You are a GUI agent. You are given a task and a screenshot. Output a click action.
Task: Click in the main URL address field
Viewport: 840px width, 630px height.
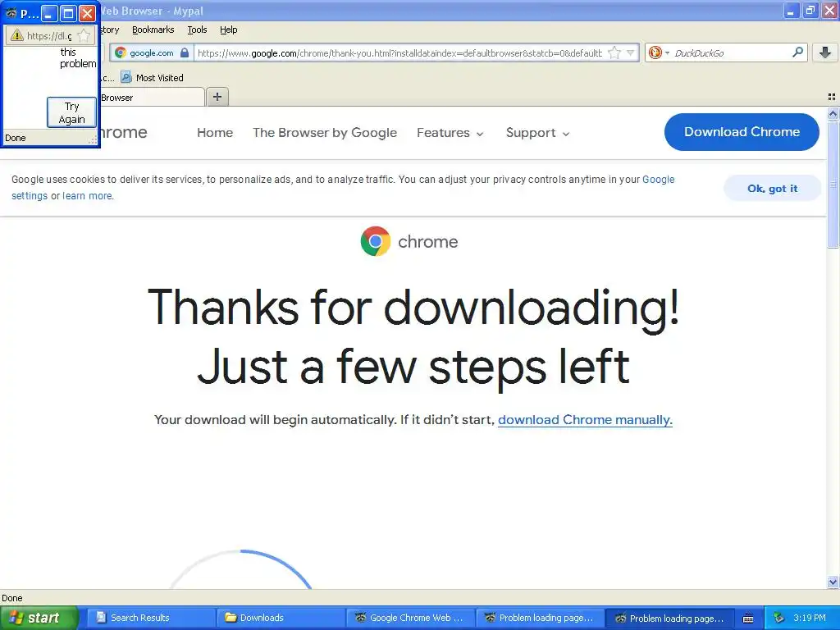point(399,53)
